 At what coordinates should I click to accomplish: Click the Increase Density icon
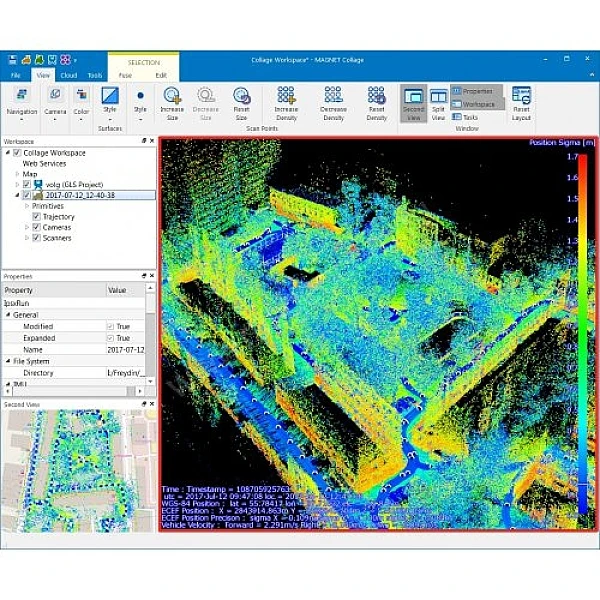coord(287,96)
